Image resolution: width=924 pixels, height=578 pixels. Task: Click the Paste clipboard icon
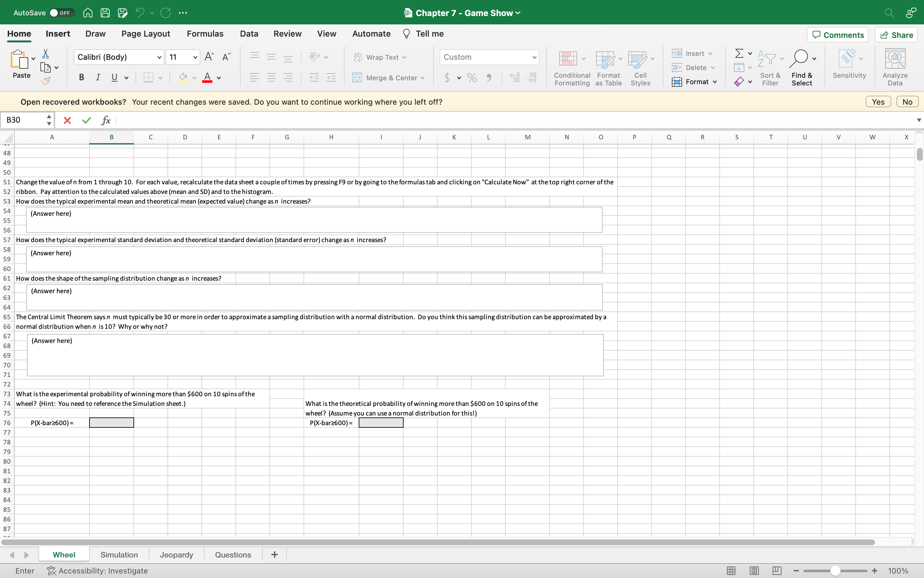(x=19, y=59)
